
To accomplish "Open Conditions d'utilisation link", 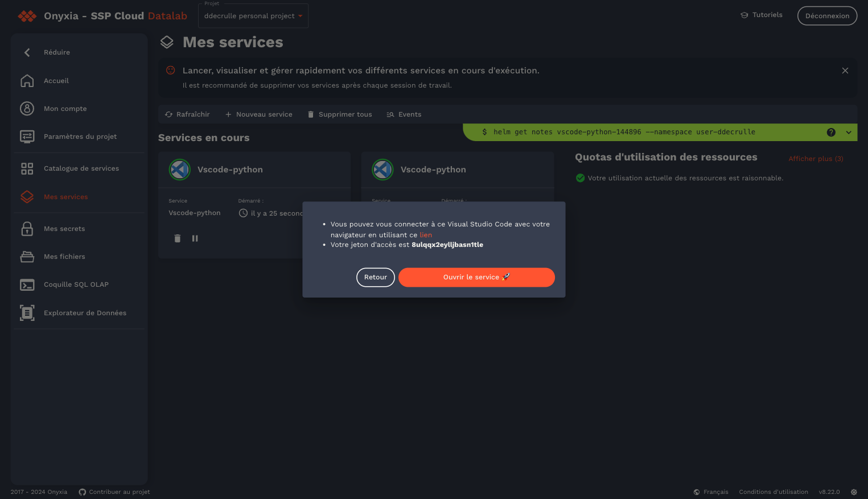I will tap(774, 492).
